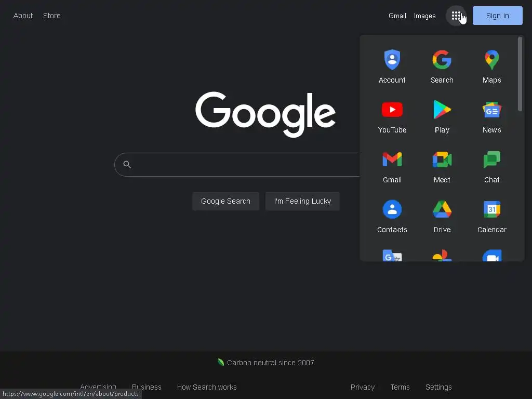Open the Gmail link in the top bar
532x399 pixels.
point(397,16)
